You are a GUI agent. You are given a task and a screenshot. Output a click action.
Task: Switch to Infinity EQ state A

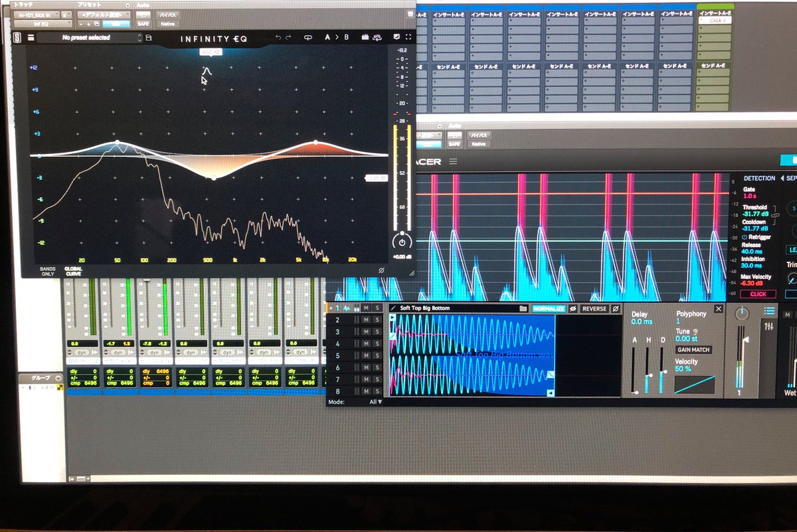(x=327, y=38)
